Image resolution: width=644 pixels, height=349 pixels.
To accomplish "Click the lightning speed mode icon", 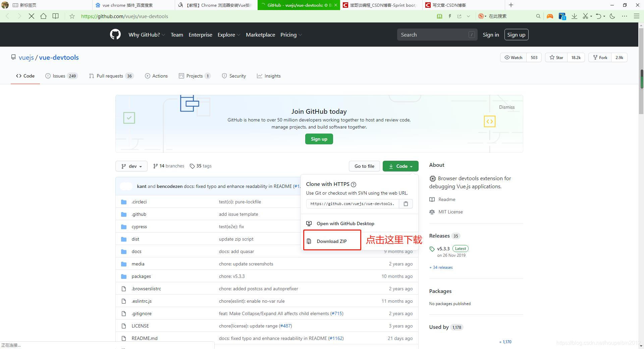I will pos(450,16).
